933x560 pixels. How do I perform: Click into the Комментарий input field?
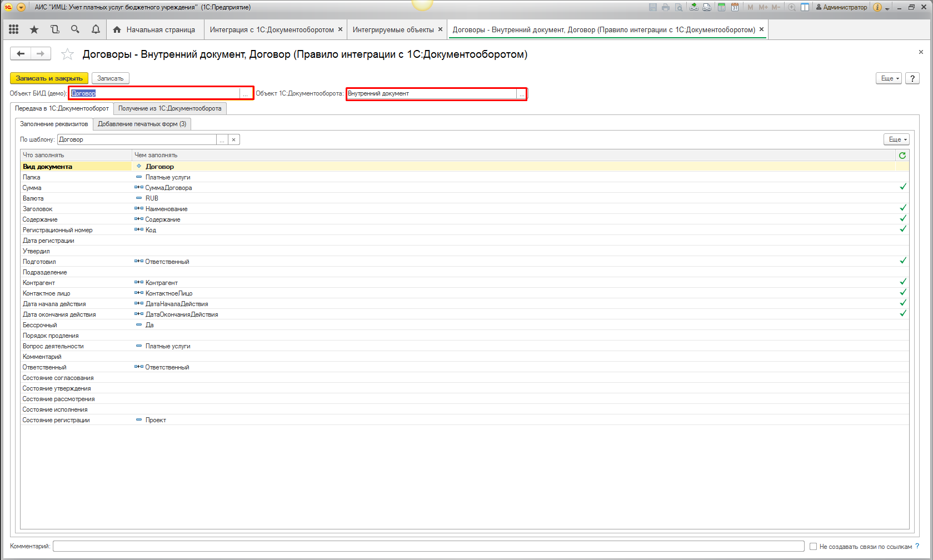point(428,546)
